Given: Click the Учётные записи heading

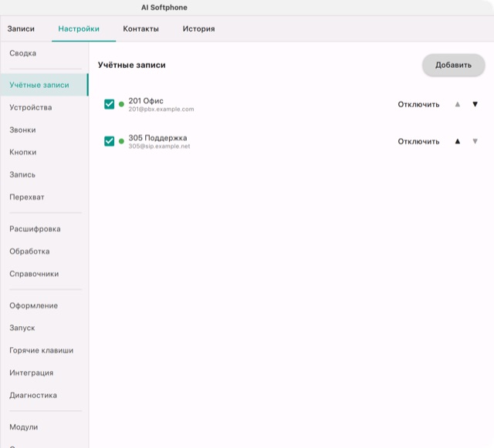Looking at the screenshot, I should coord(132,66).
